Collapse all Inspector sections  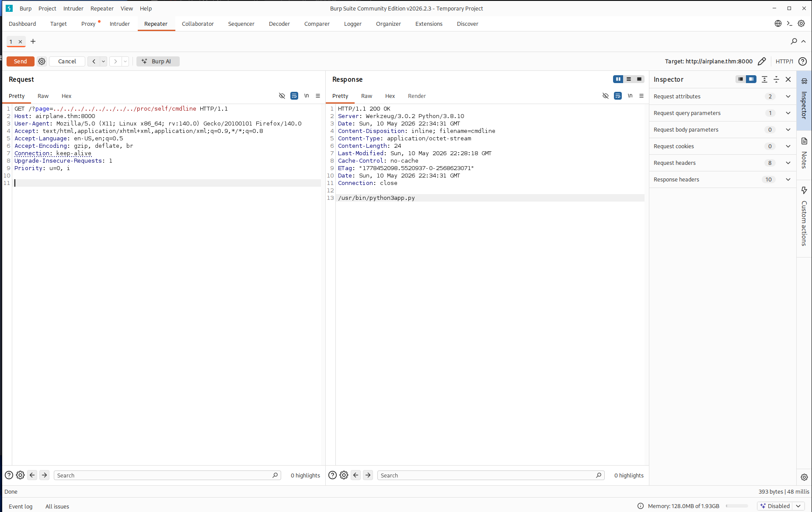pyautogui.click(x=776, y=79)
